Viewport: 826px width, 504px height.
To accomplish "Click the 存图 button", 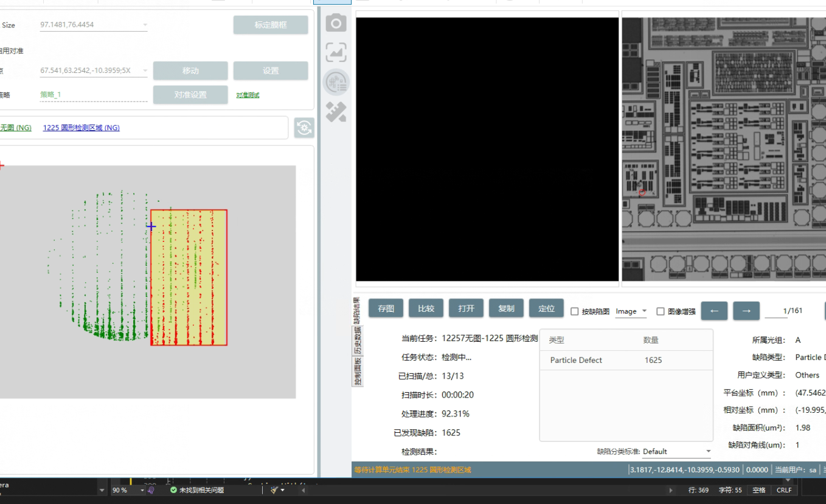I will (386, 308).
